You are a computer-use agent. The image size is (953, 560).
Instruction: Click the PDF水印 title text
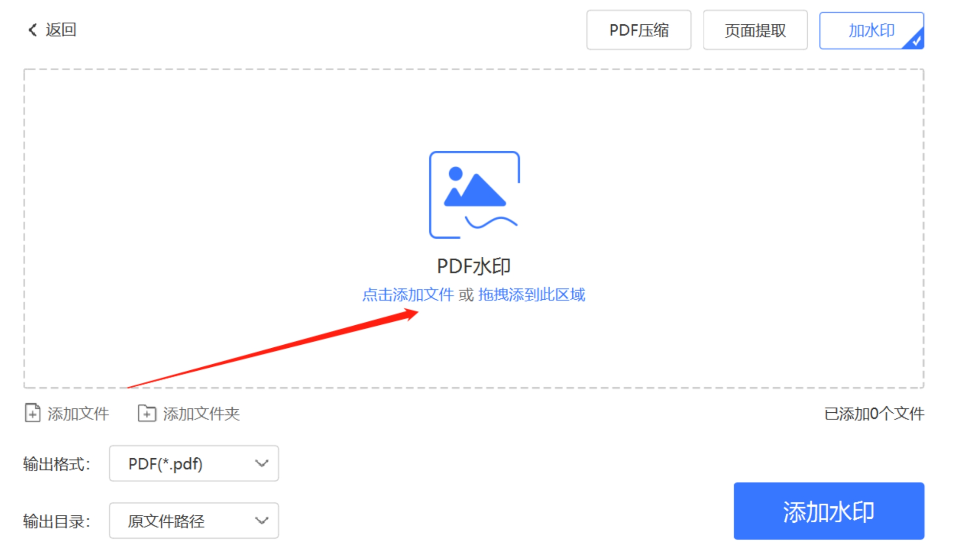[x=474, y=266]
